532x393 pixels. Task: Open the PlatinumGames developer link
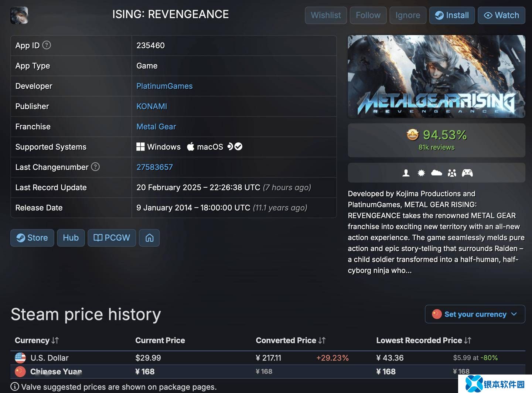pos(165,86)
